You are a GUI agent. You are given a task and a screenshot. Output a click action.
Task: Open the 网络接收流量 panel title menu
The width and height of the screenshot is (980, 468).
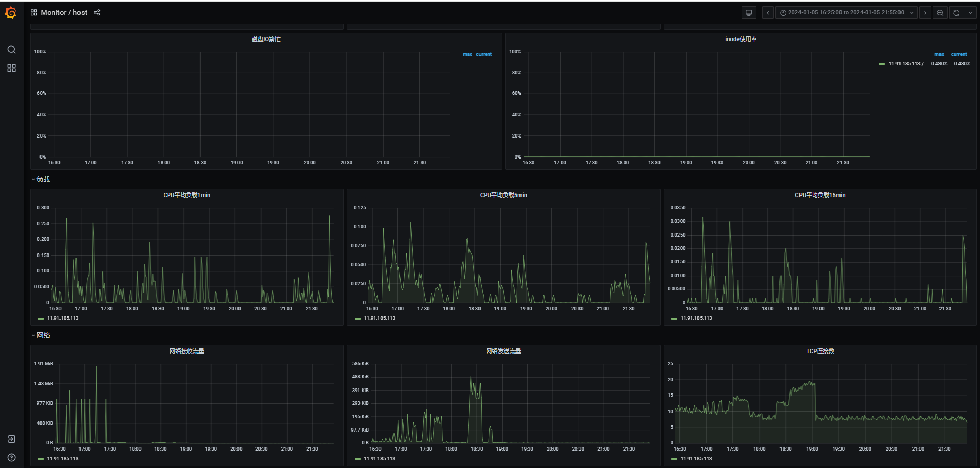pos(187,351)
